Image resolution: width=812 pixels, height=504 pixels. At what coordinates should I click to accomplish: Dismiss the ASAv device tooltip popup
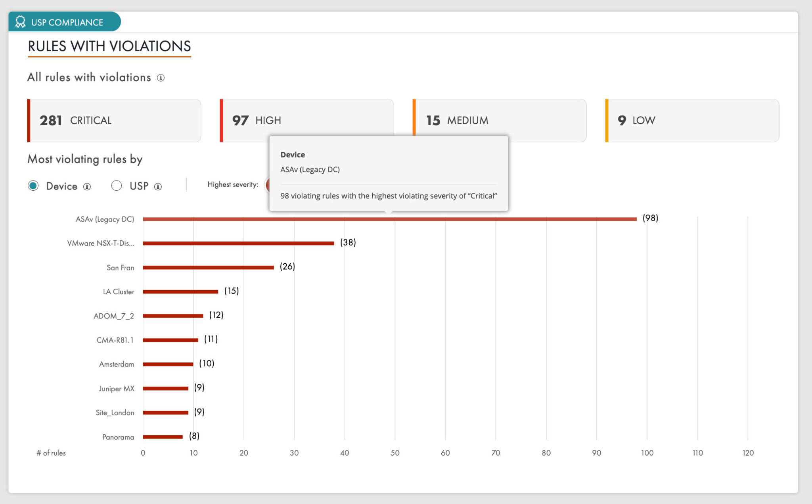(389, 172)
